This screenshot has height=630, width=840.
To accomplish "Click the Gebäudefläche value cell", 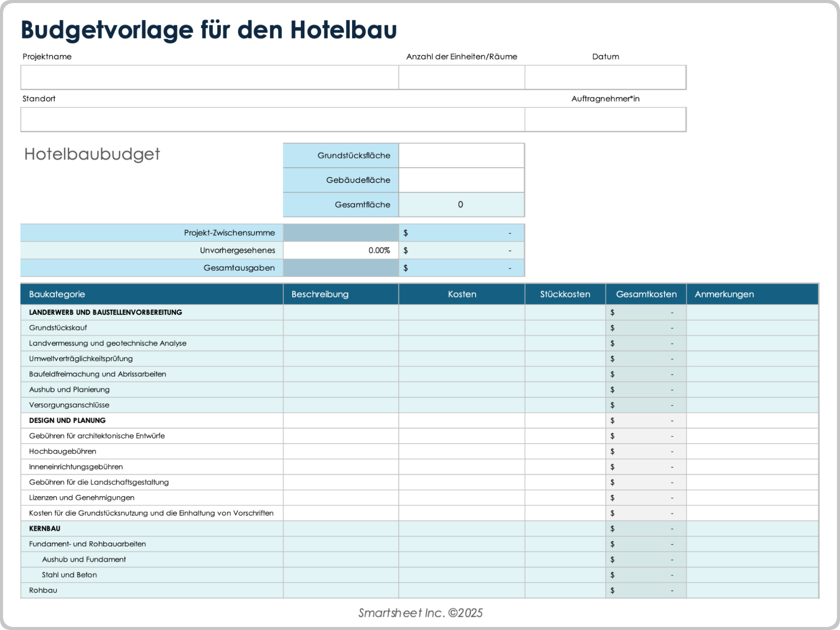I will click(x=461, y=180).
